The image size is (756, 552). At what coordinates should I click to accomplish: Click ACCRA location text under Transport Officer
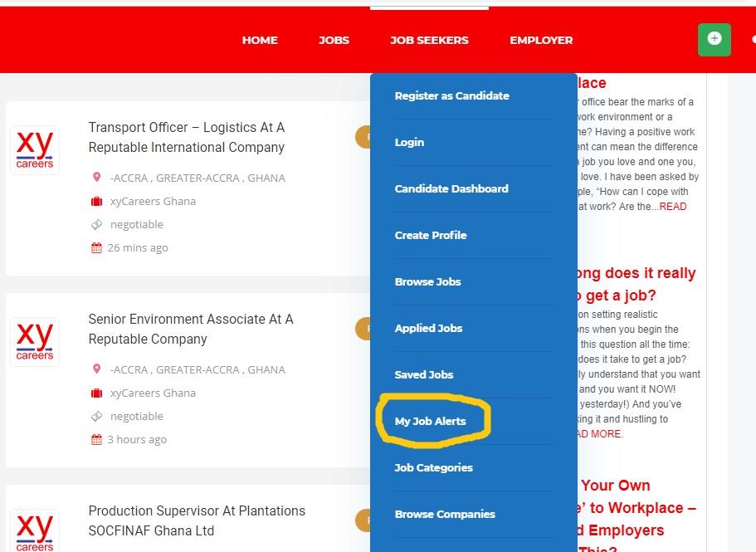pos(198,178)
